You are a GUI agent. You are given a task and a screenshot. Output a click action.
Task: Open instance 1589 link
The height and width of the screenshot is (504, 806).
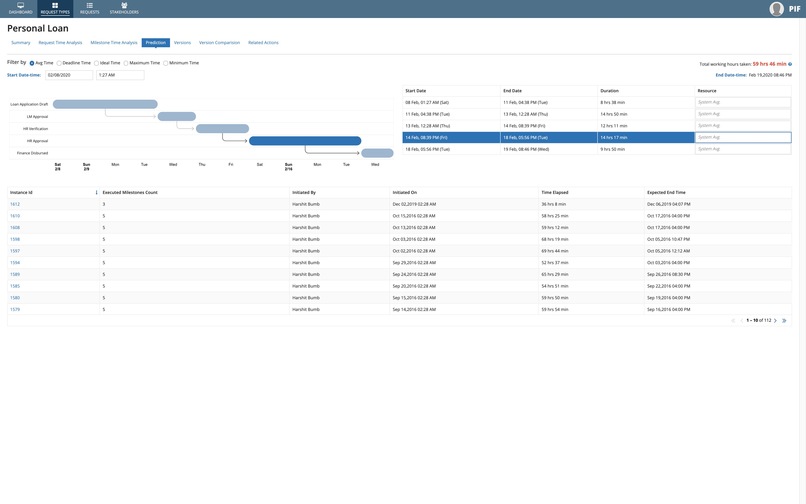(15, 275)
